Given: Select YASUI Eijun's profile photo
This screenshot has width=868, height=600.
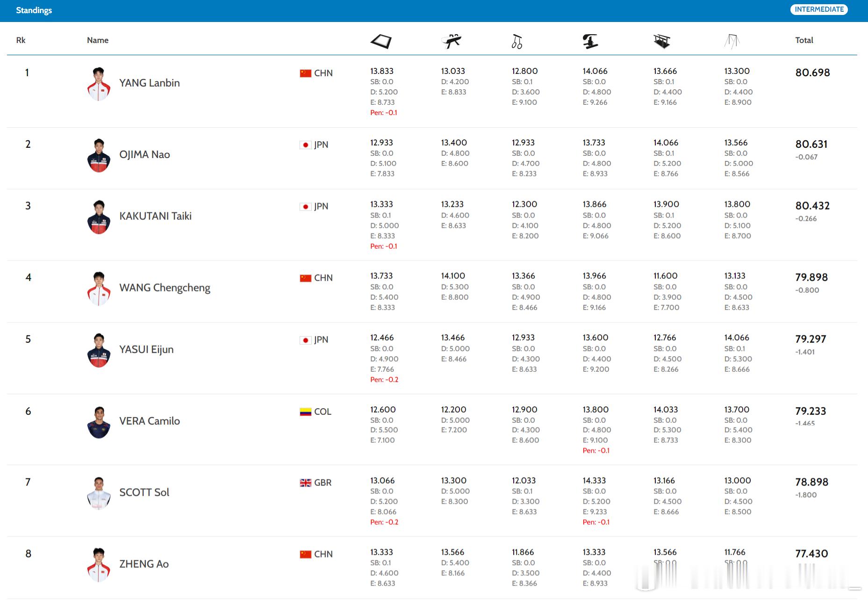Looking at the screenshot, I should (x=99, y=350).
